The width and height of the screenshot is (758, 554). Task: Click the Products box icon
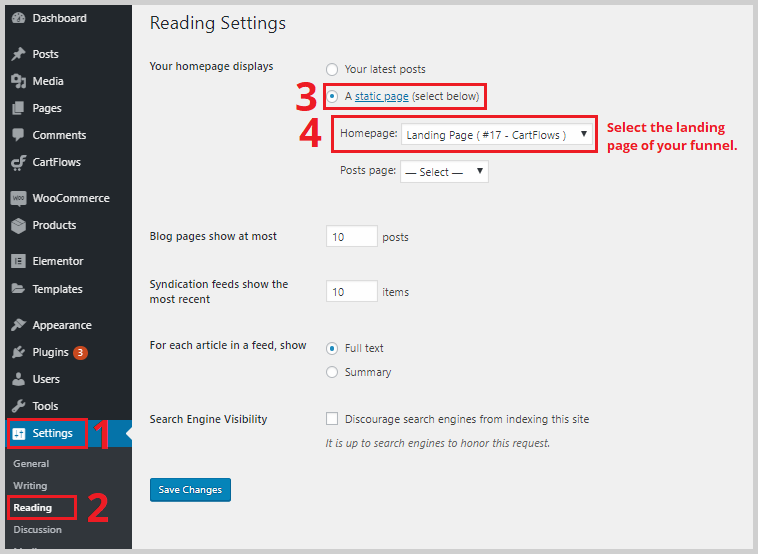coord(18,225)
